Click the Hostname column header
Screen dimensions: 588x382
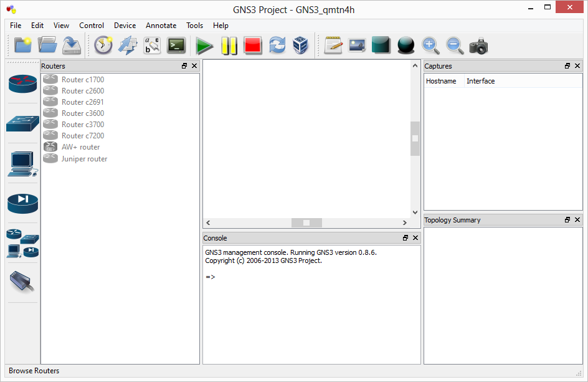tap(444, 81)
